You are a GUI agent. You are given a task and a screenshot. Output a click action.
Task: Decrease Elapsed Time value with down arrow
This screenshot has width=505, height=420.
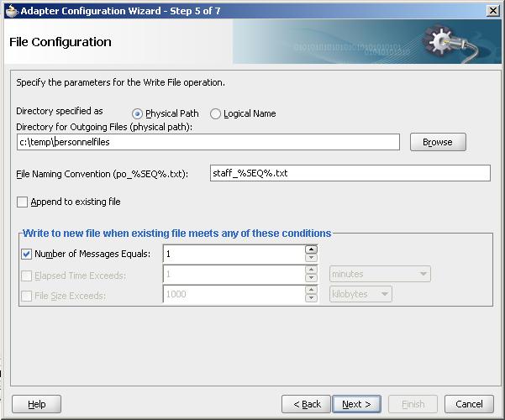click(x=311, y=278)
